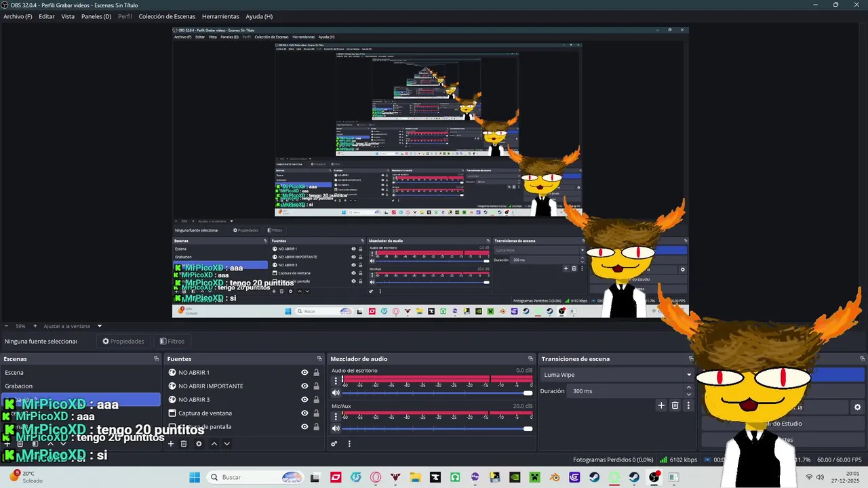Screen dimensions: 868x488
Task: Click the OBS Studio taskbar icon
Action: coord(654,477)
